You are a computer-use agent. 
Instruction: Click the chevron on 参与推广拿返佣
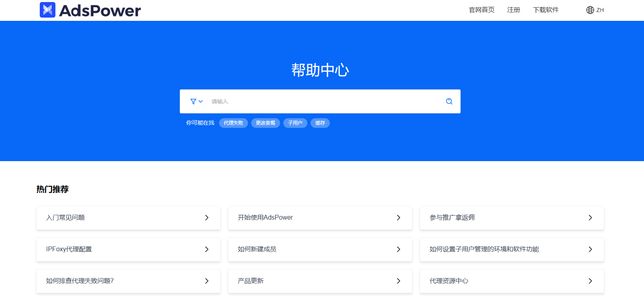(590, 218)
